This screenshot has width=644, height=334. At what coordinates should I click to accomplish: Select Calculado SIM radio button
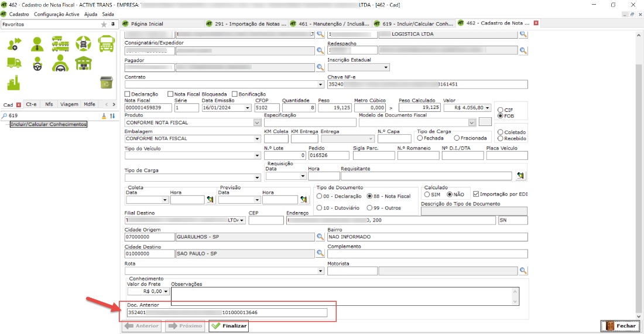(x=427, y=195)
